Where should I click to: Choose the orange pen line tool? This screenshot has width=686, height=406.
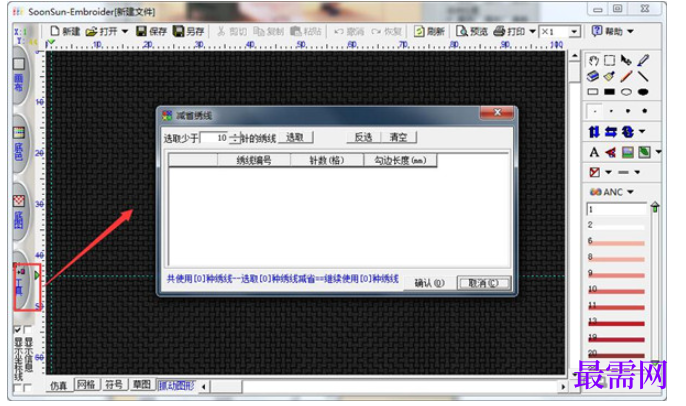[626, 76]
